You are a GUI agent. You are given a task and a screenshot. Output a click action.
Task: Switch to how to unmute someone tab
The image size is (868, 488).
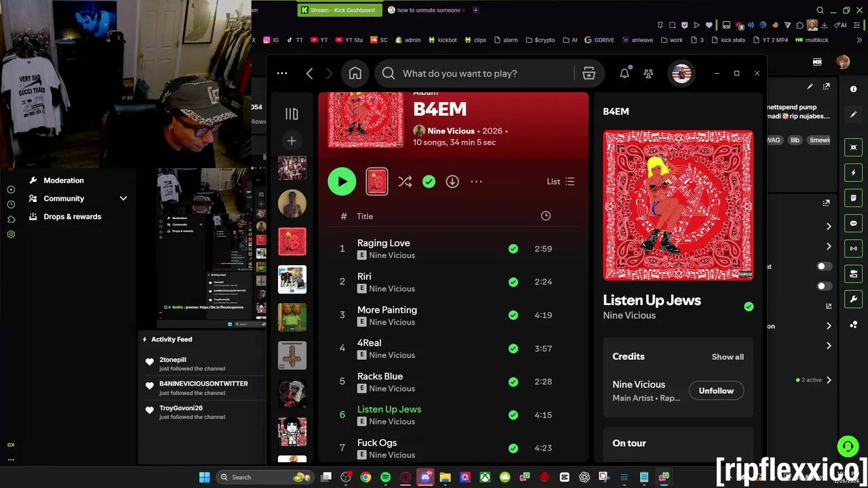point(427,10)
